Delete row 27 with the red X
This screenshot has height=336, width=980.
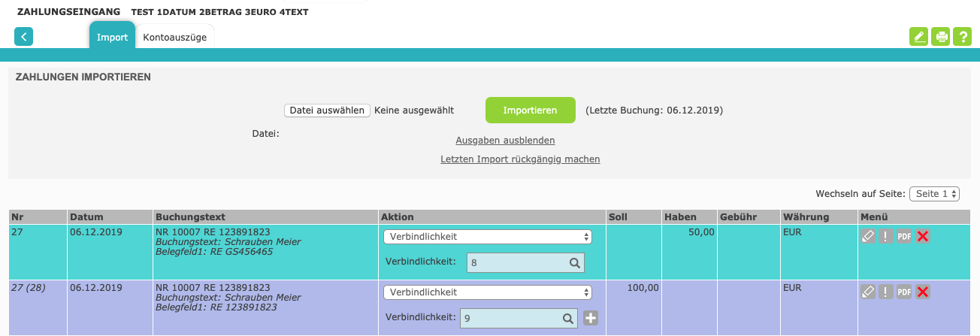pos(923,236)
